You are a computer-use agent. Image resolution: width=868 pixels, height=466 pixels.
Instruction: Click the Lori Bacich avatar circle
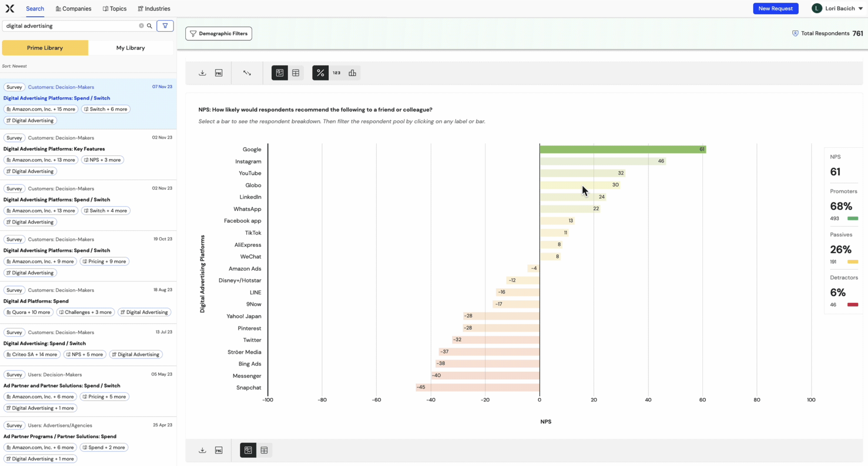click(816, 9)
